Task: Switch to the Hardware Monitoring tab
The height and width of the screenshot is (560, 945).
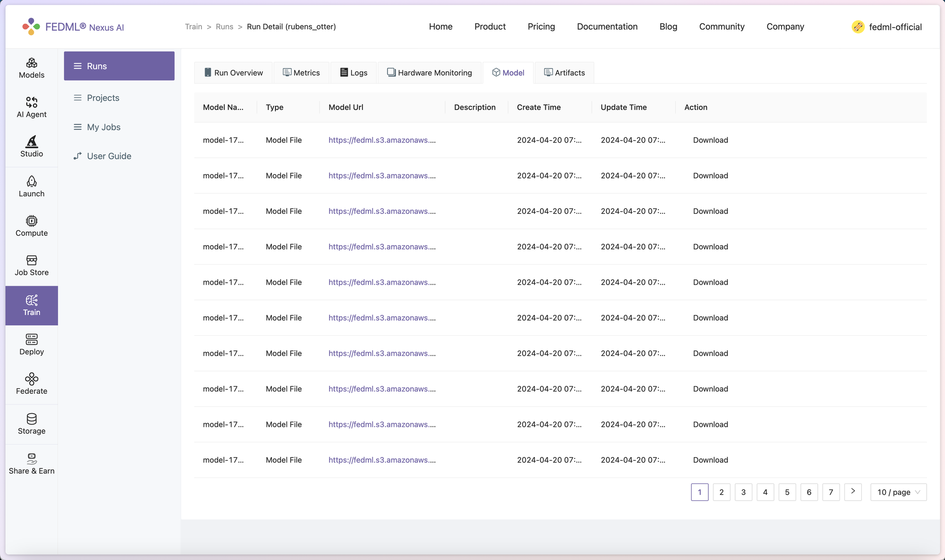Action: [430, 73]
